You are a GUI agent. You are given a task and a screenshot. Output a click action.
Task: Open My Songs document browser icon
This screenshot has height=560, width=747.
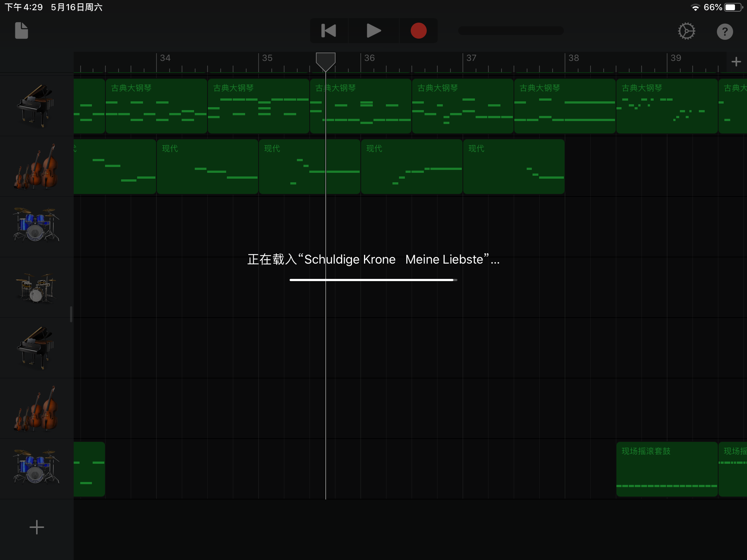click(21, 31)
